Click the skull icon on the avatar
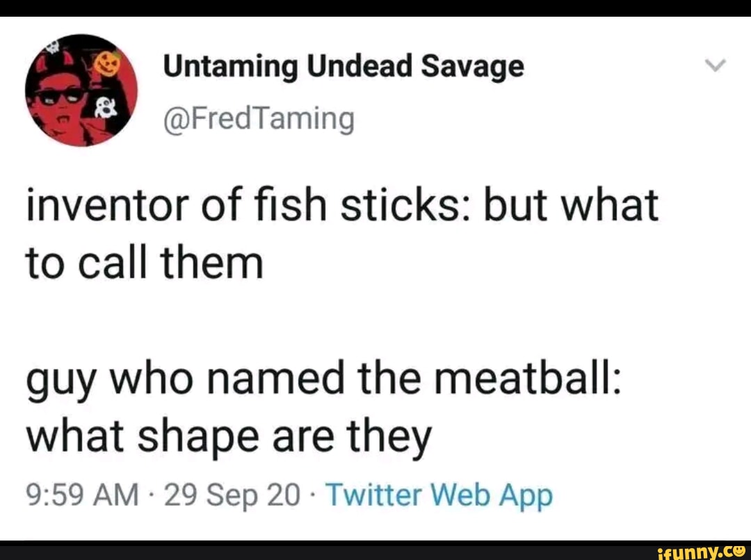This screenshot has width=751, height=560. point(52,48)
